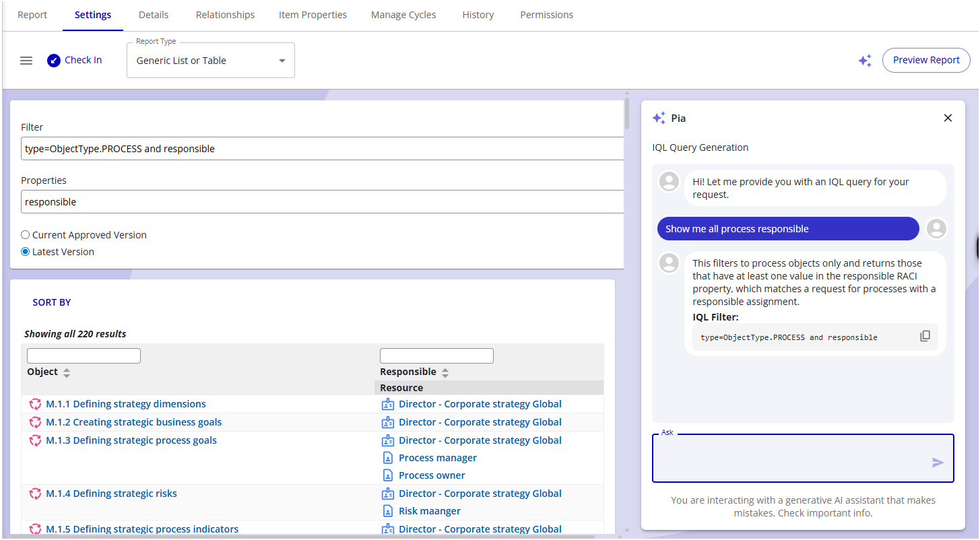Sort the table by the Object column
980x540 pixels.
point(67,372)
